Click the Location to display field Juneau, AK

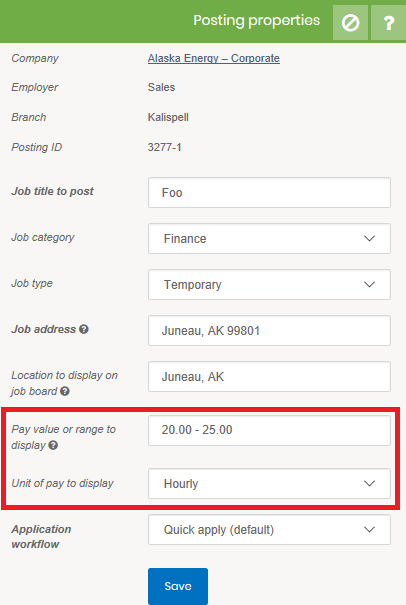tap(269, 376)
